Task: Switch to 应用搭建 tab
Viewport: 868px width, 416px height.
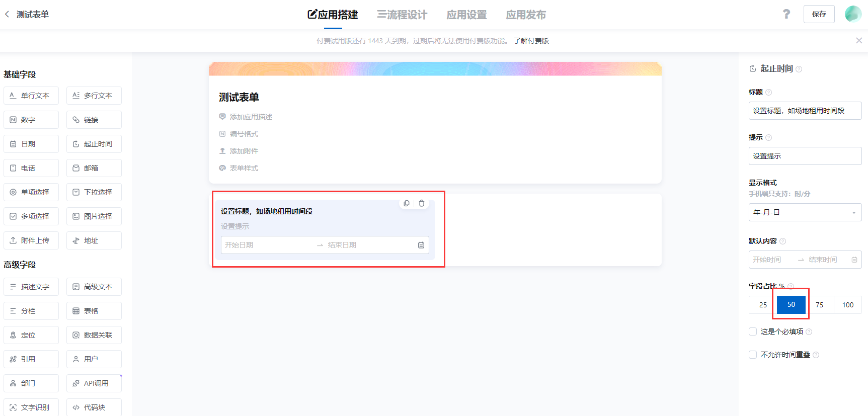Action: click(x=333, y=15)
